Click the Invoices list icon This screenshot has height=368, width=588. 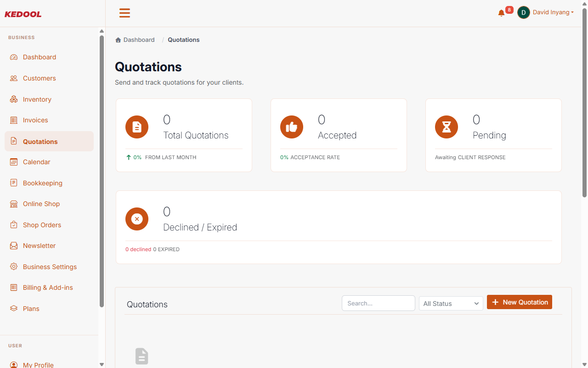[14, 120]
